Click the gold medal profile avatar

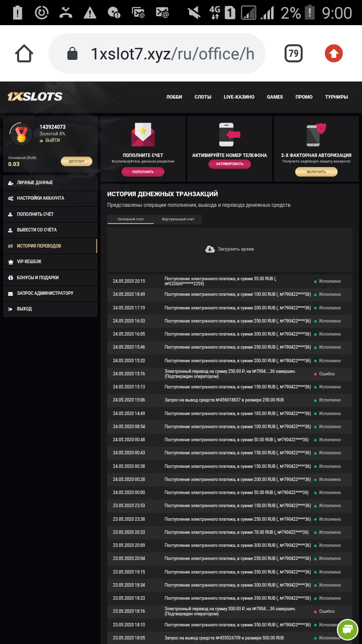pyautogui.click(x=21, y=133)
